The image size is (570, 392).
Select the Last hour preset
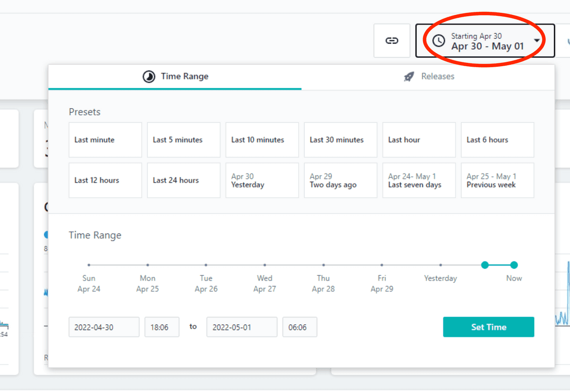[x=419, y=140]
